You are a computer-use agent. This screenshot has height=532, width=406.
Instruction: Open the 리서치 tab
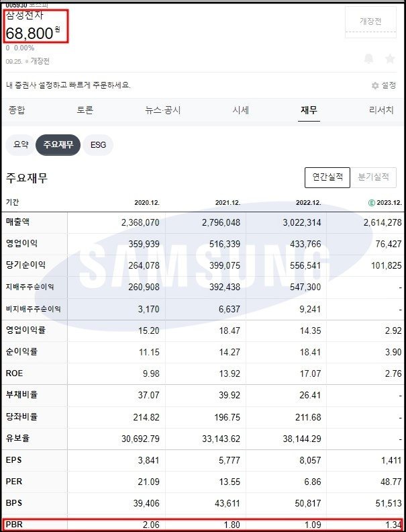[x=381, y=110]
